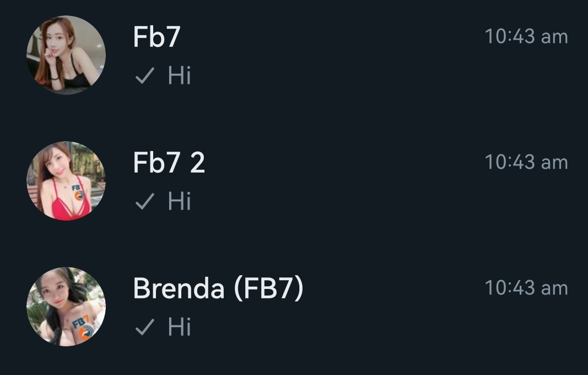Click the Hi message preview under Fb7
The width and height of the screenshot is (588, 375).
(179, 76)
